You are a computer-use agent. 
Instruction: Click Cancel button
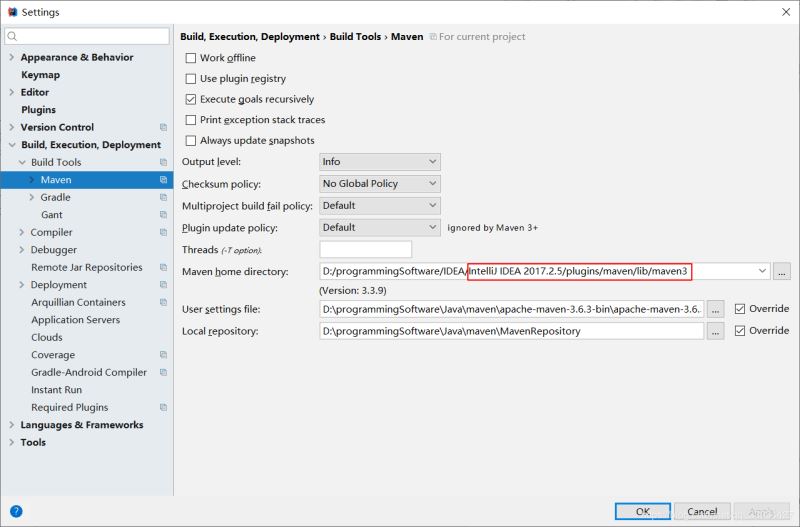[x=702, y=511]
